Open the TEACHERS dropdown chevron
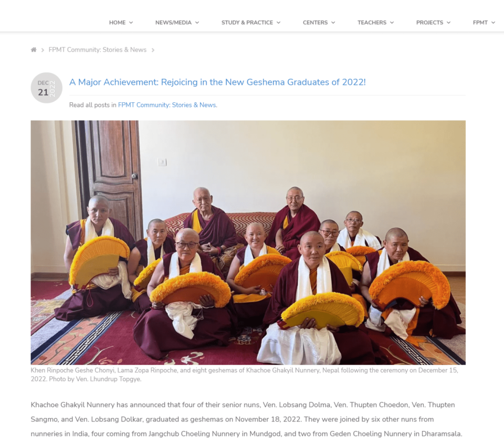504x444 pixels. (x=392, y=23)
